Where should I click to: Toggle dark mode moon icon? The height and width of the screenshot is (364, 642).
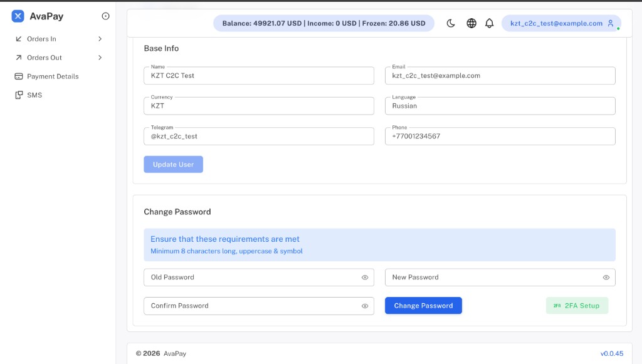pos(451,23)
